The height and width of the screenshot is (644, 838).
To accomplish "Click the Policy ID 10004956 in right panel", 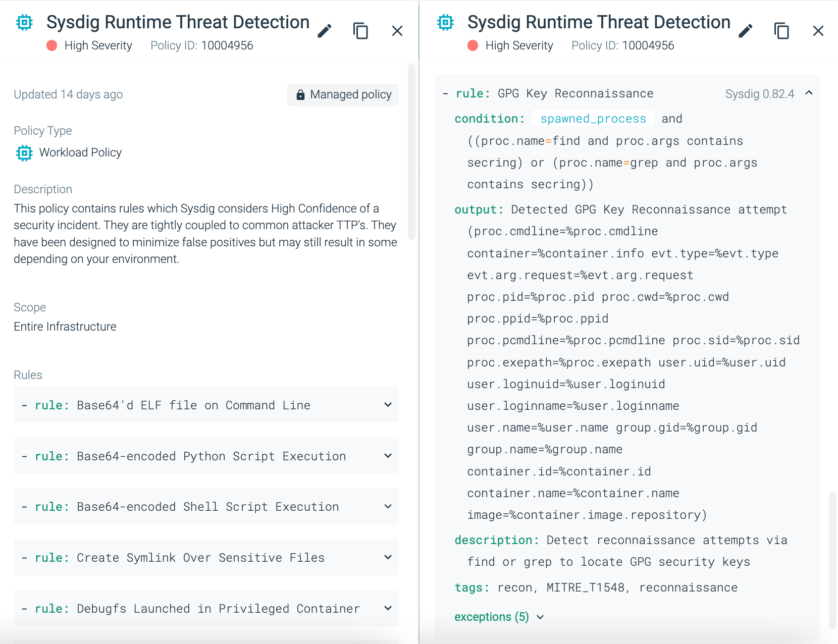I will pos(623,46).
